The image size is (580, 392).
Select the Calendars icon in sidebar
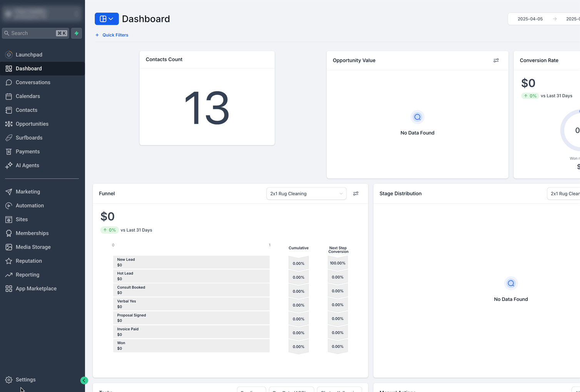click(9, 96)
